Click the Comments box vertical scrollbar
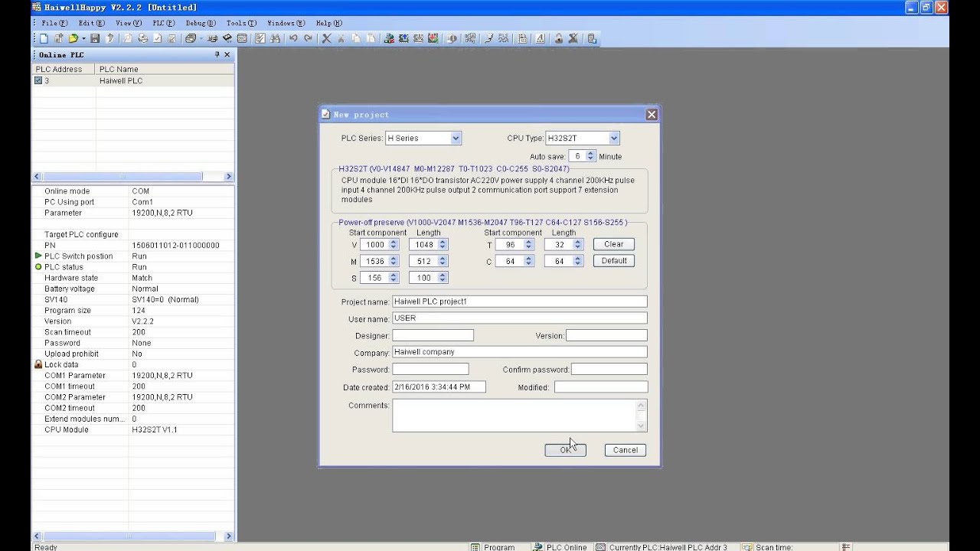 [642, 416]
